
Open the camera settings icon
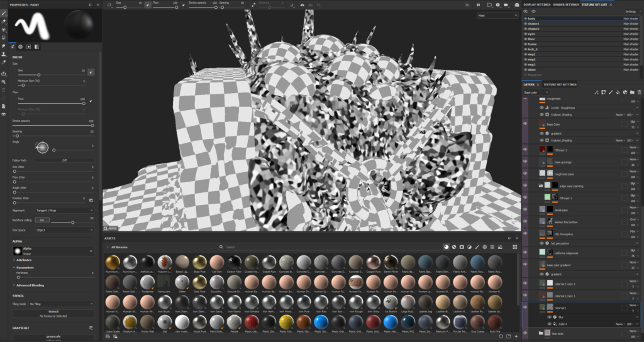coord(508,5)
